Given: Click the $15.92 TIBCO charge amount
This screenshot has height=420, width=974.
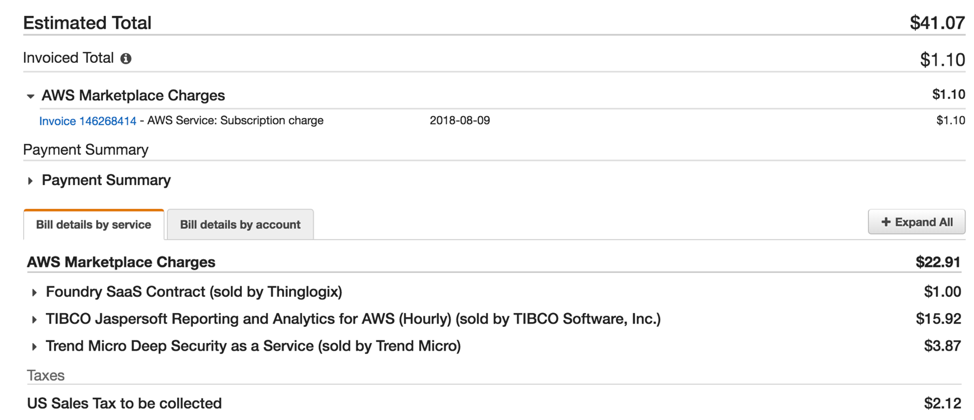Looking at the screenshot, I should (941, 319).
